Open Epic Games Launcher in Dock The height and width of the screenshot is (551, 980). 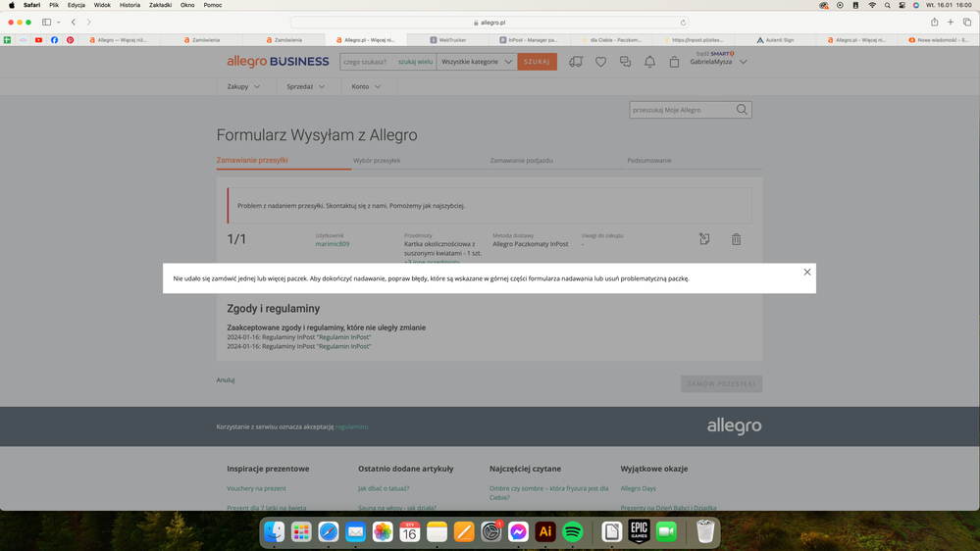[x=639, y=531]
